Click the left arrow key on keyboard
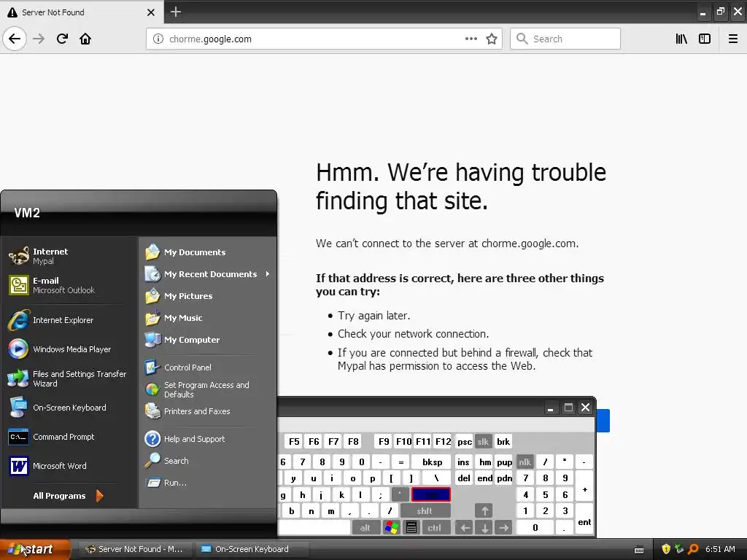The image size is (747, 560). (x=465, y=528)
